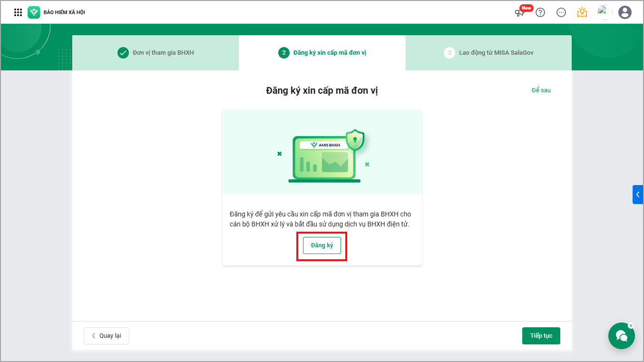Expand the blue side panel chevron
644x362 pixels.
click(637, 195)
